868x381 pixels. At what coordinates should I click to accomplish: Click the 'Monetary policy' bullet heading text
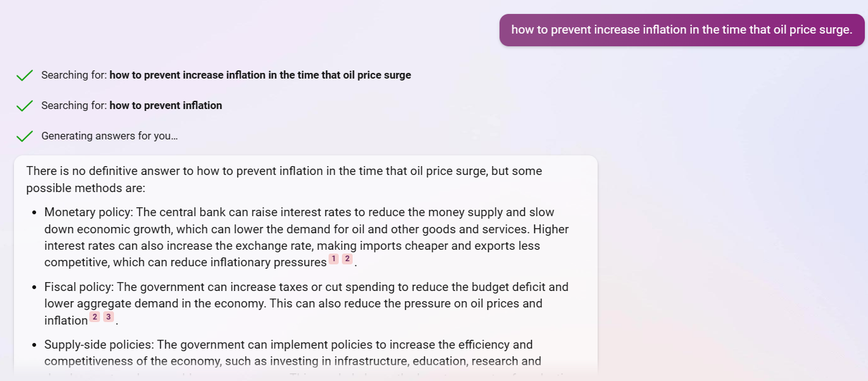point(88,212)
